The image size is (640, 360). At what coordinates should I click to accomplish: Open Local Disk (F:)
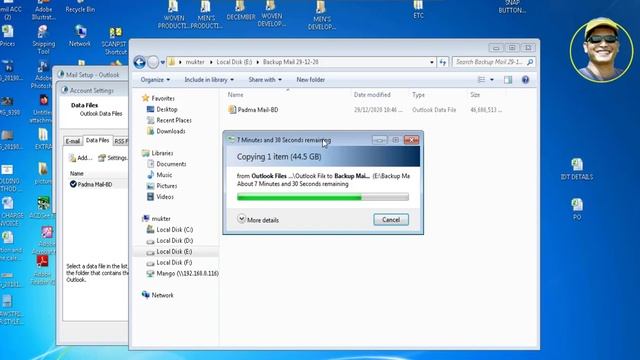click(174, 263)
